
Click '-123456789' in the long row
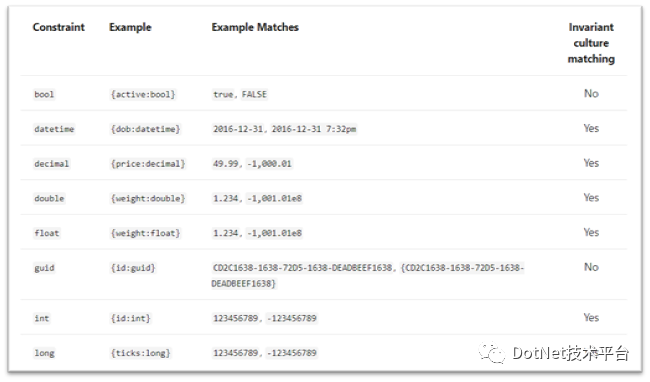click(x=292, y=354)
